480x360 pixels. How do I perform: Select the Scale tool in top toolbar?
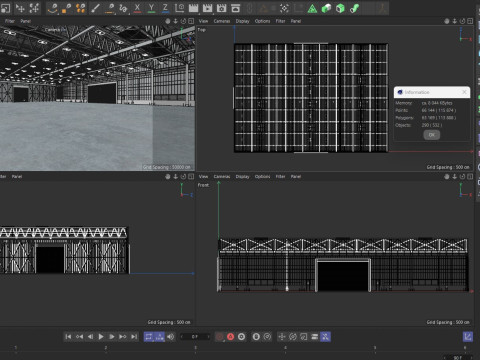click(x=34, y=8)
